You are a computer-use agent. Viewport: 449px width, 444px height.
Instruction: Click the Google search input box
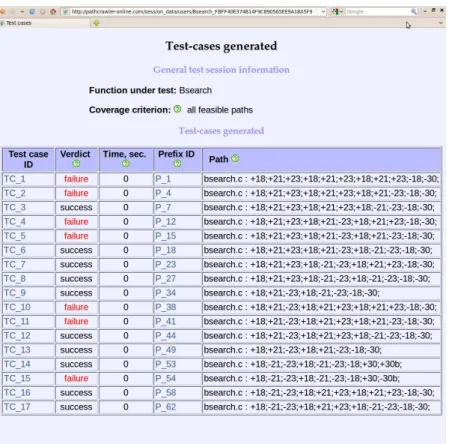pos(378,12)
